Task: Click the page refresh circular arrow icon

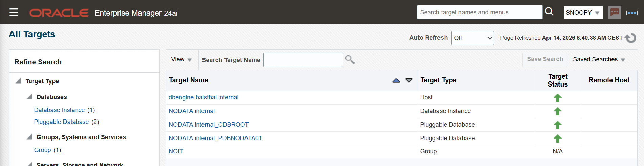Action: [630, 38]
